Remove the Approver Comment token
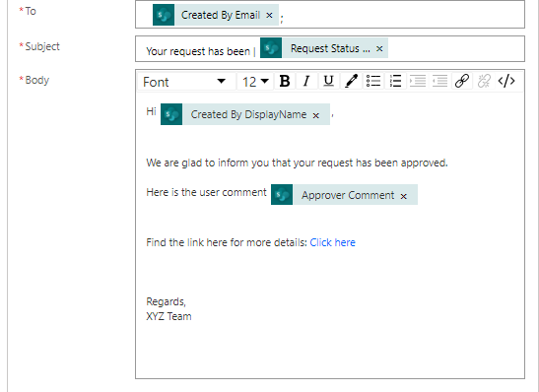This screenshot has height=392, width=539. (404, 196)
